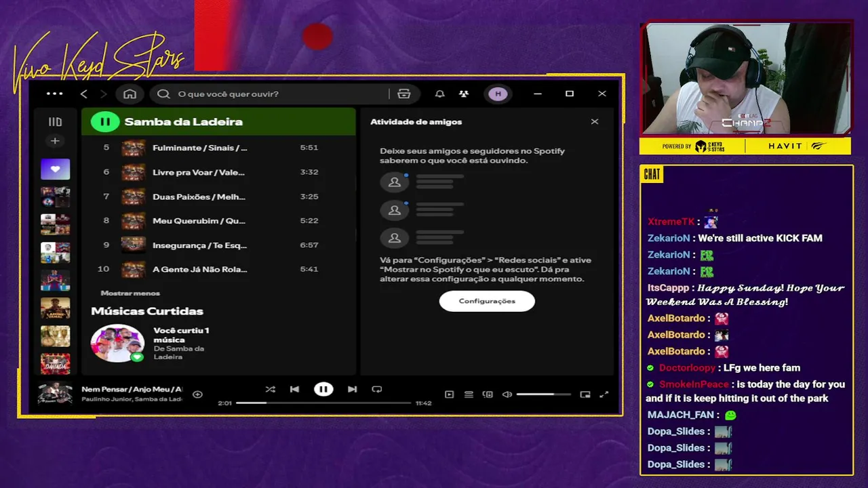Screen dimensions: 868x488
Task: Open the Músicas Curtidas heading
Action: tap(147, 311)
